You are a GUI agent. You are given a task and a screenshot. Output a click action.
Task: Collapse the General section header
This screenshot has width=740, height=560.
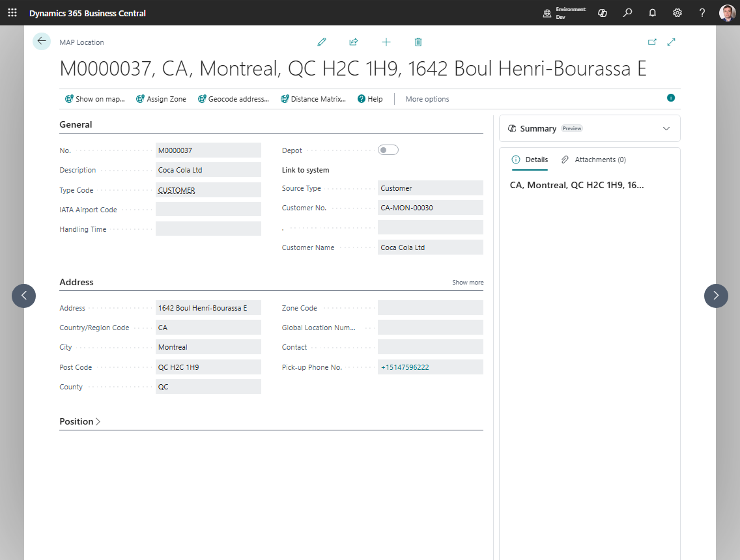(76, 124)
